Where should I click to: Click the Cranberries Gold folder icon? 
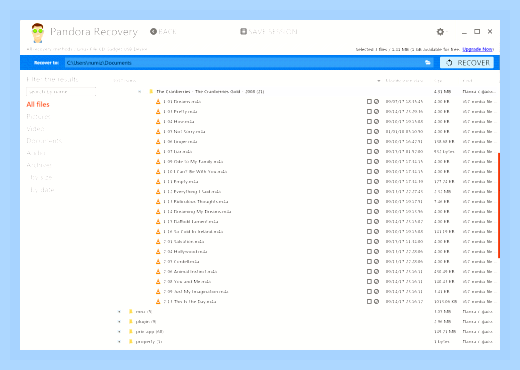point(151,91)
